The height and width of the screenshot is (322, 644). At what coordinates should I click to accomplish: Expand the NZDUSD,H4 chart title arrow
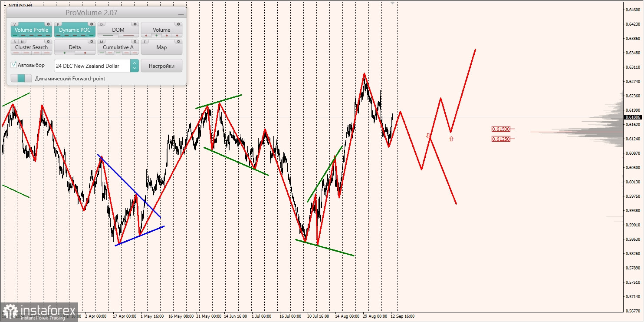(x=4, y=5)
